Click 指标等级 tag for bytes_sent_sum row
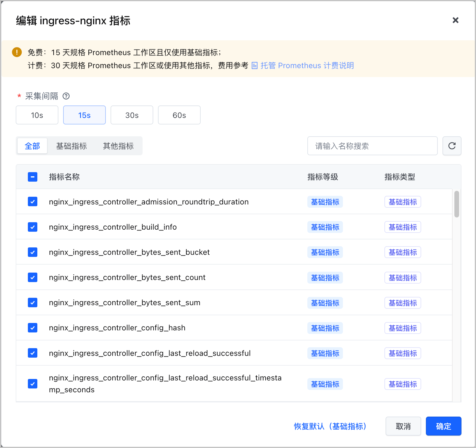Image resolution: width=476 pixels, height=448 pixels. click(325, 303)
